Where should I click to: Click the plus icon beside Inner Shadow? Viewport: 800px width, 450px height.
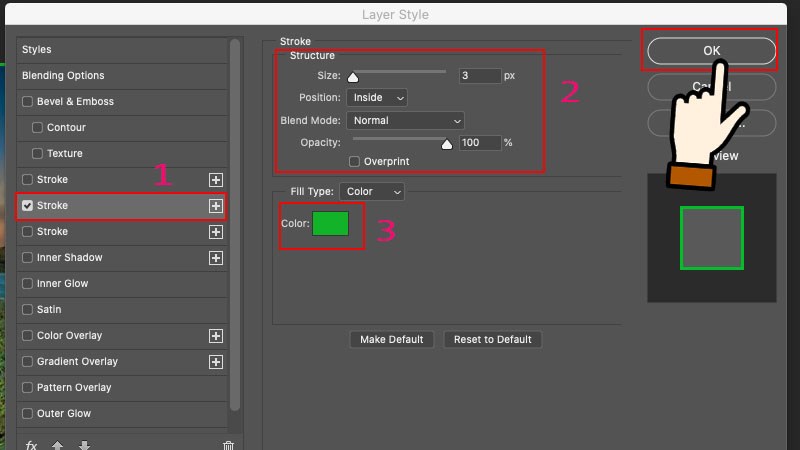(215, 258)
